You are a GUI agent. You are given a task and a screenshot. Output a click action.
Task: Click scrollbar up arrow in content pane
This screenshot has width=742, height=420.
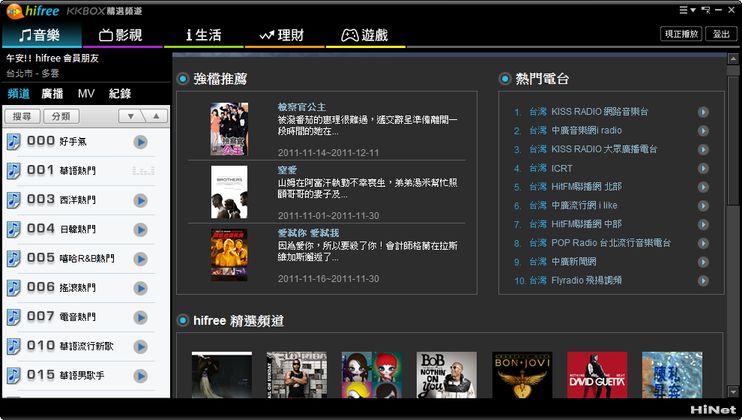pos(733,59)
